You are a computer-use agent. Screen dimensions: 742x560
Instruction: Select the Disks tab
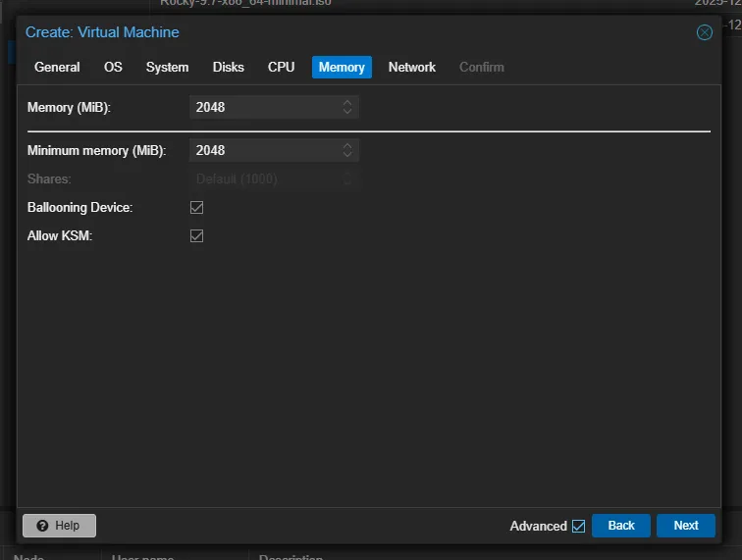(x=228, y=67)
